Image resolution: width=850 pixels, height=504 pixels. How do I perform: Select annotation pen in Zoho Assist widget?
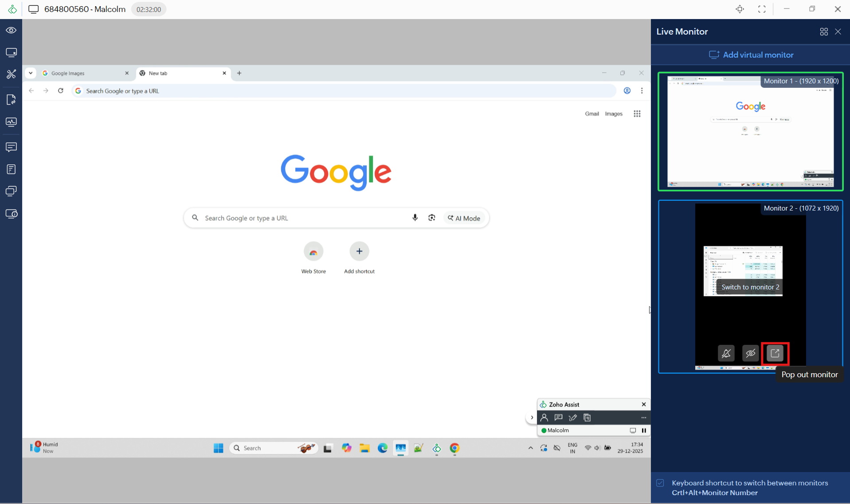[572, 418]
